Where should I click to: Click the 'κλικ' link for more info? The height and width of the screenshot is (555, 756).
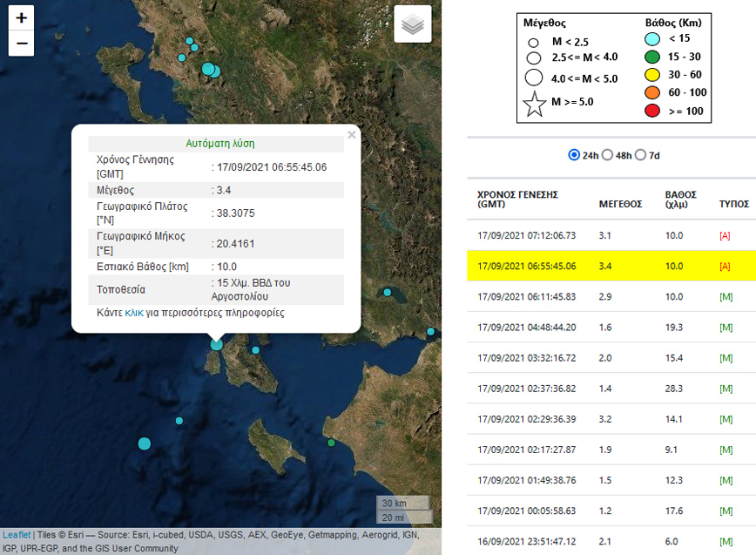[x=133, y=312]
